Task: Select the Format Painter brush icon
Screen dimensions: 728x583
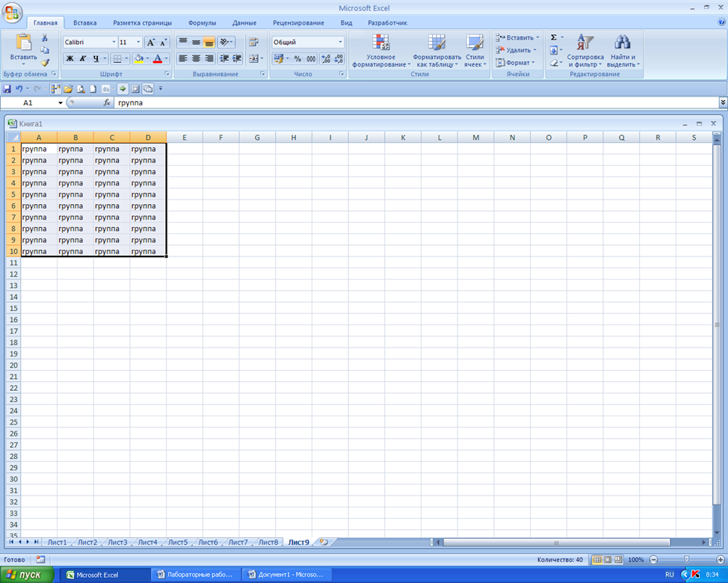Action: point(45,62)
